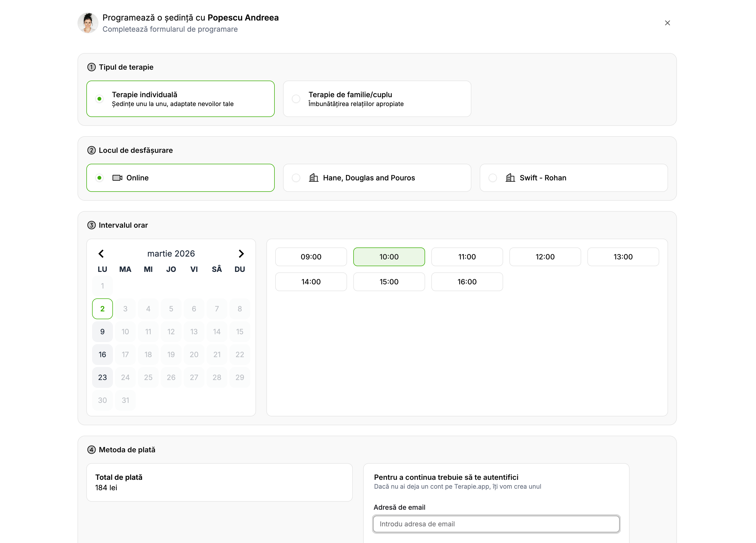This screenshot has width=756, height=543.
Task: Pick the 09:00 time slot
Action: (311, 257)
